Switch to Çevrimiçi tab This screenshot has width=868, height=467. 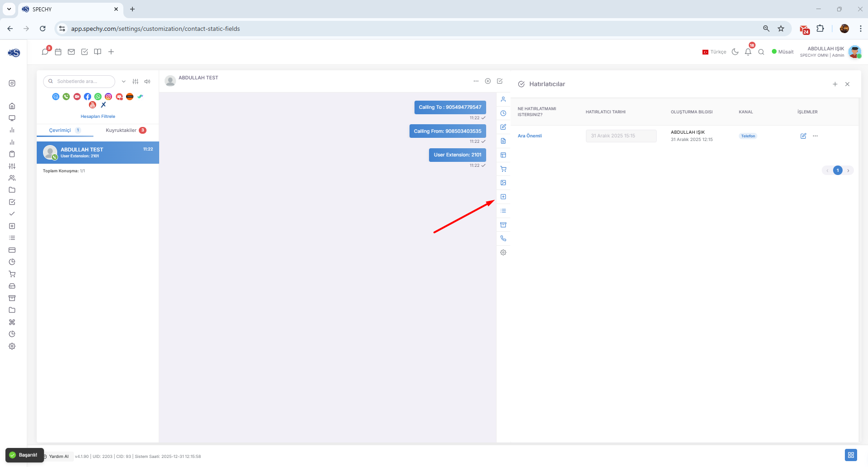point(65,131)
